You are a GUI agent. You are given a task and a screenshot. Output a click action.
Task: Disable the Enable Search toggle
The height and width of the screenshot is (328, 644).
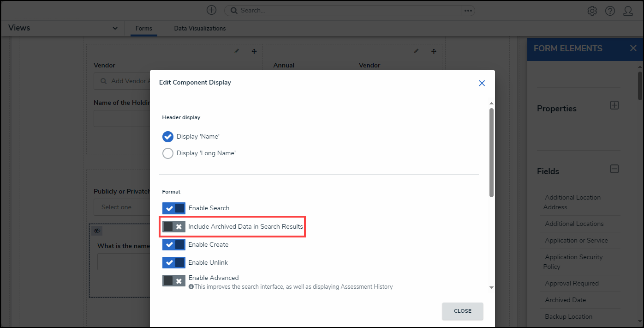[174, 208]
